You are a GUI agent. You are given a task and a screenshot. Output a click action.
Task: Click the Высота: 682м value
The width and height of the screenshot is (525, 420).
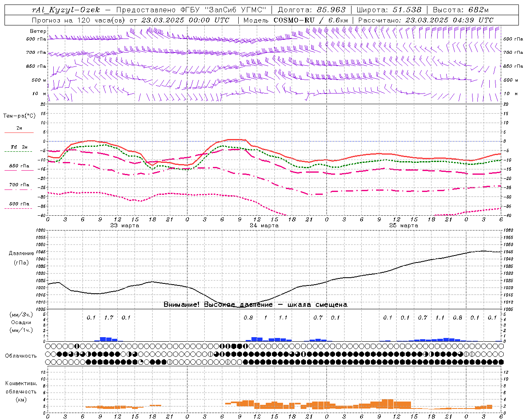pyautogui.click(x=461, y=10)
